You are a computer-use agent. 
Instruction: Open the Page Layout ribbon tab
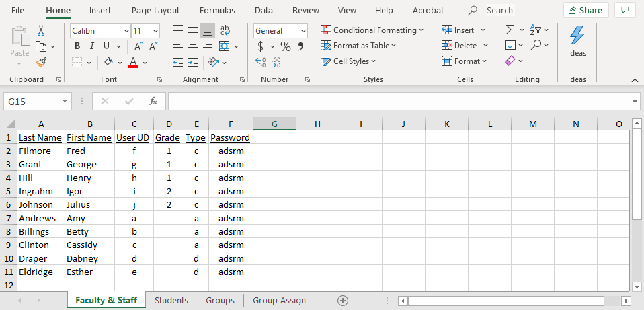pos(155,10)
